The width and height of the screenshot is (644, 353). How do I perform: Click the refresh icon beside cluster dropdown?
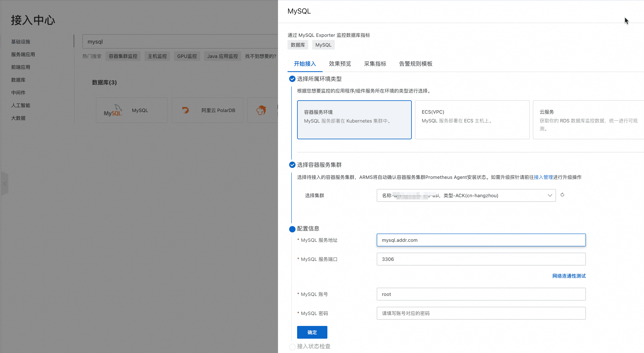coord(562,195)
